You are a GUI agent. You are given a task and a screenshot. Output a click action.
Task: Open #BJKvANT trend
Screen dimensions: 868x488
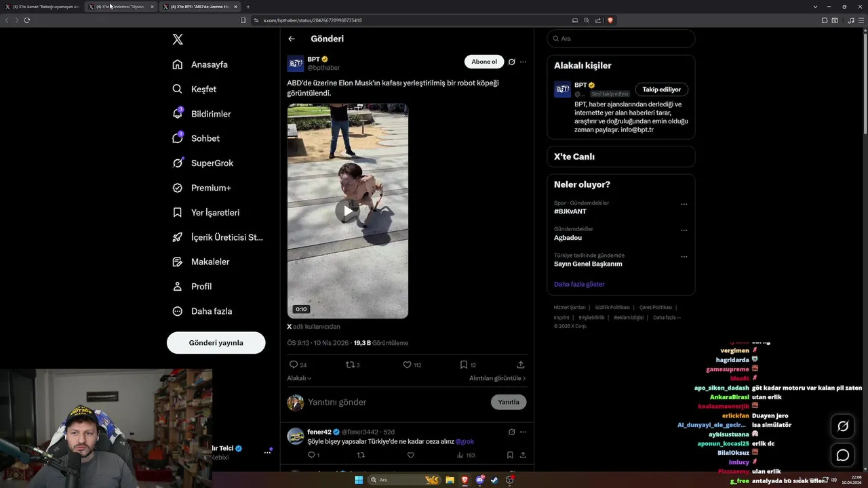point(570,211)
